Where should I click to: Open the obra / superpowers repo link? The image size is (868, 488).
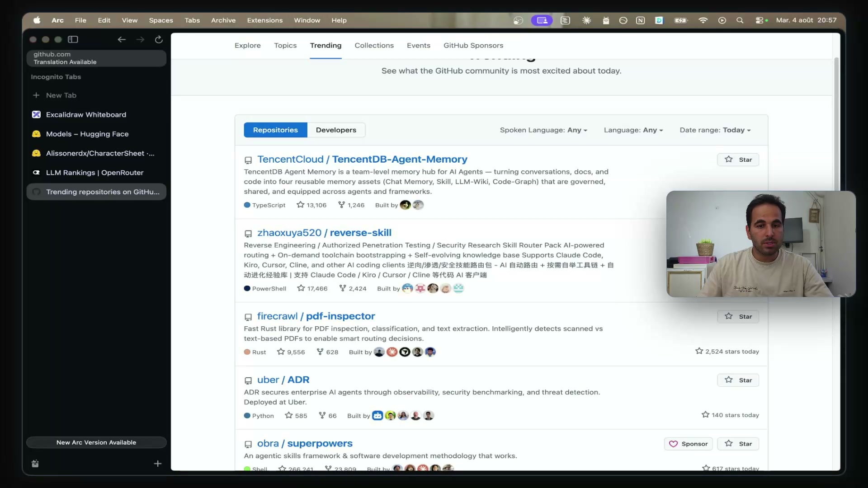point(305,443)
